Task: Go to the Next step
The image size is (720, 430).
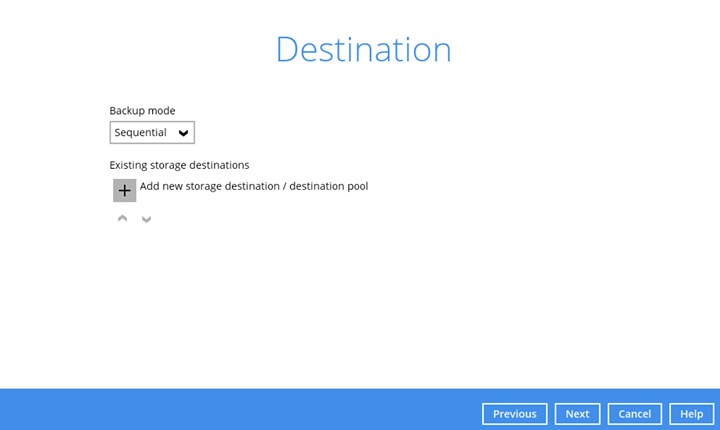Action: 577,414
